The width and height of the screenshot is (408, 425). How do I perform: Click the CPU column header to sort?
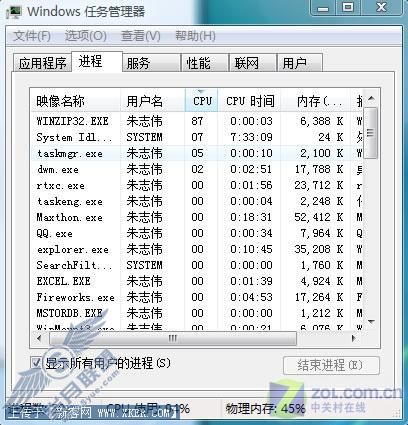coord(202,101)
